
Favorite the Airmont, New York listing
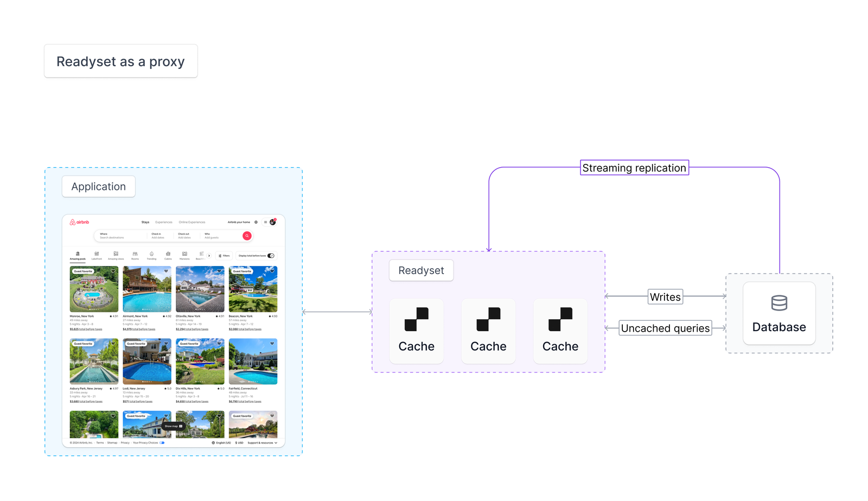tap(165, 271)
